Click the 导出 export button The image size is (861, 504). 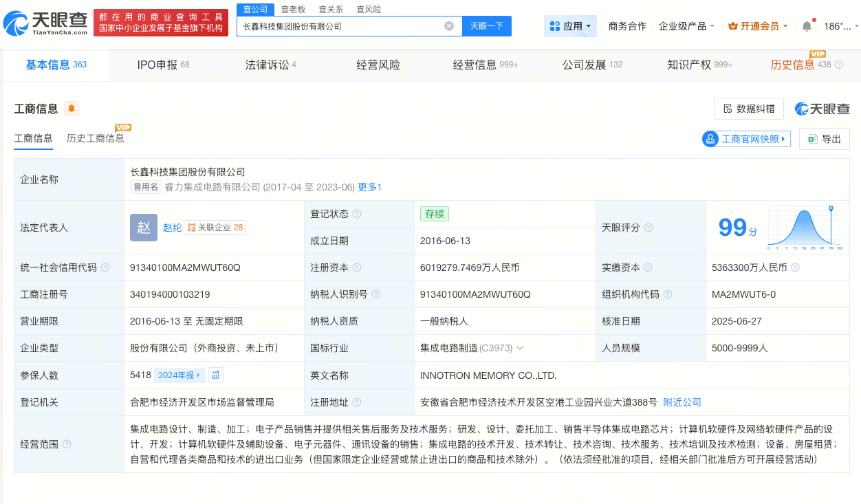coord(825,139)
